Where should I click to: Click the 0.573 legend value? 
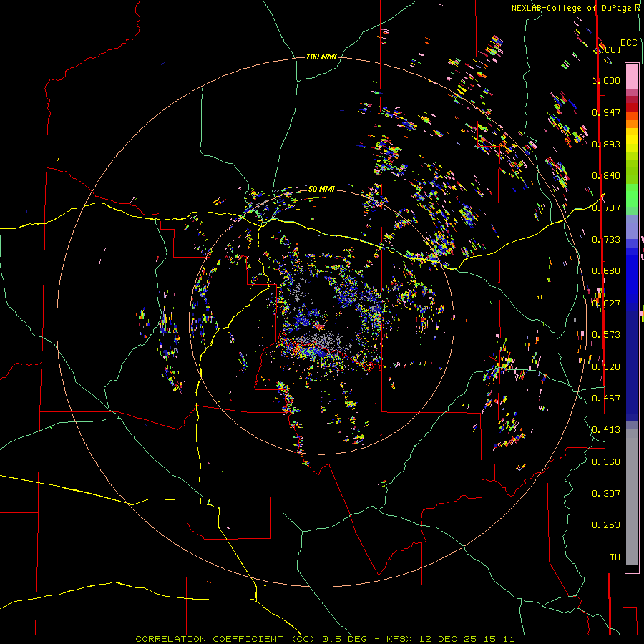pos(606,335)
